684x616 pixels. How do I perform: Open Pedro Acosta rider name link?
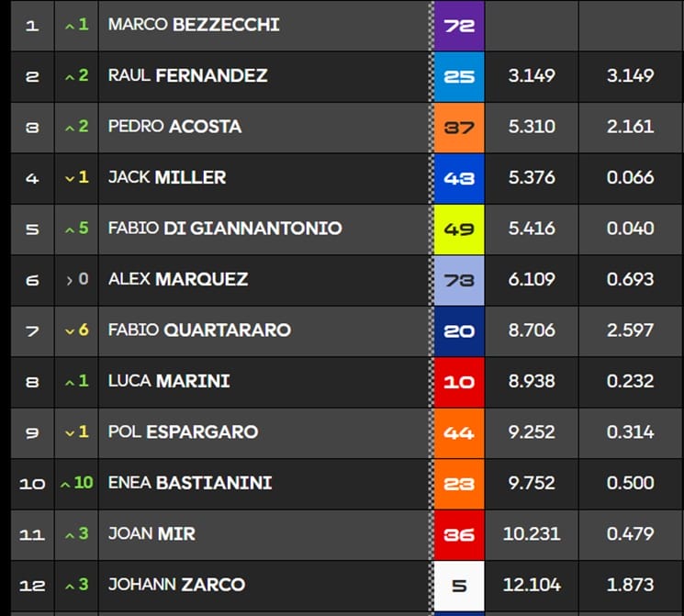pos(174,127)
